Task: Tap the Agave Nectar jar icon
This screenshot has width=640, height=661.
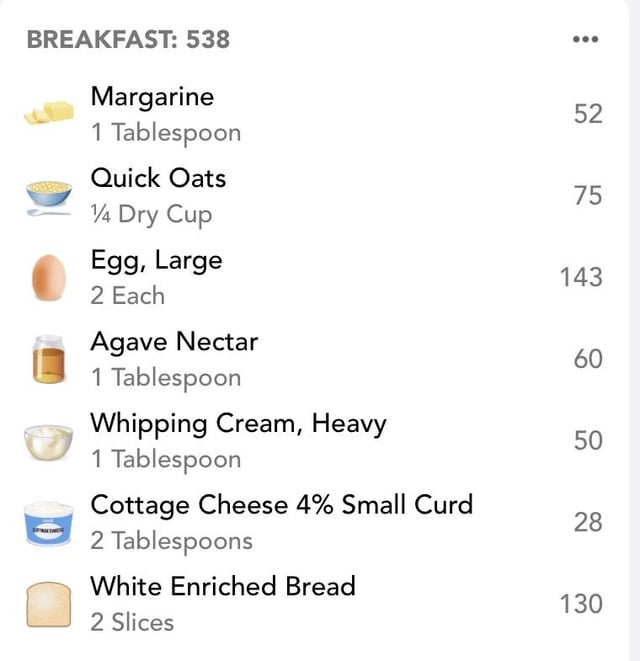Action: coord(49,359)
